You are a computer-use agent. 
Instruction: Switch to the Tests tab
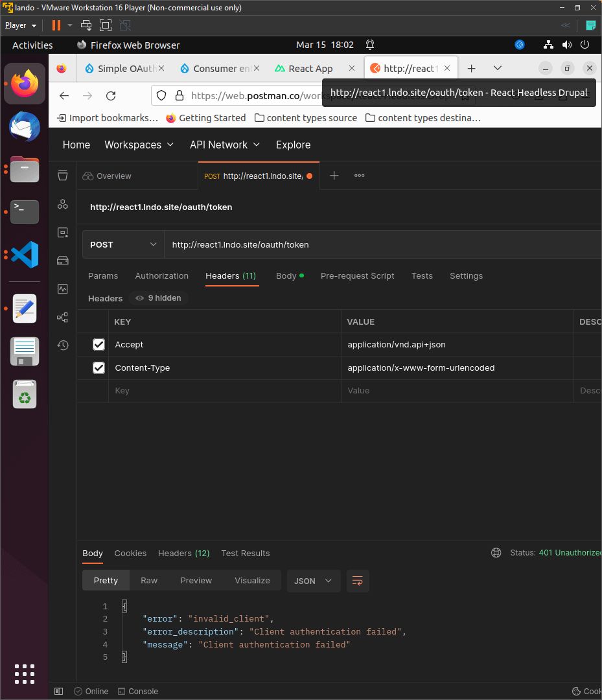point(422,276)
